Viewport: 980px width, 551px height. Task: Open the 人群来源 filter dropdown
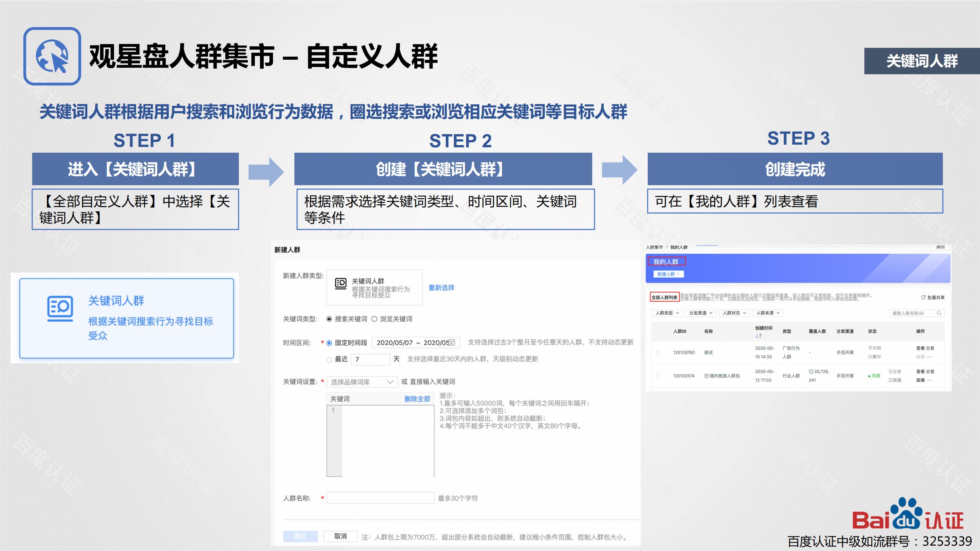click(768, 313)
